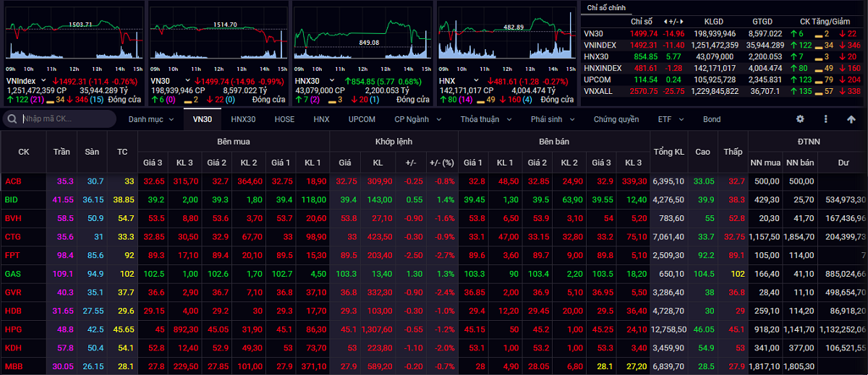Click the Cao column header
The height and width of the screenshot is (375, 868).
(702, 152)
